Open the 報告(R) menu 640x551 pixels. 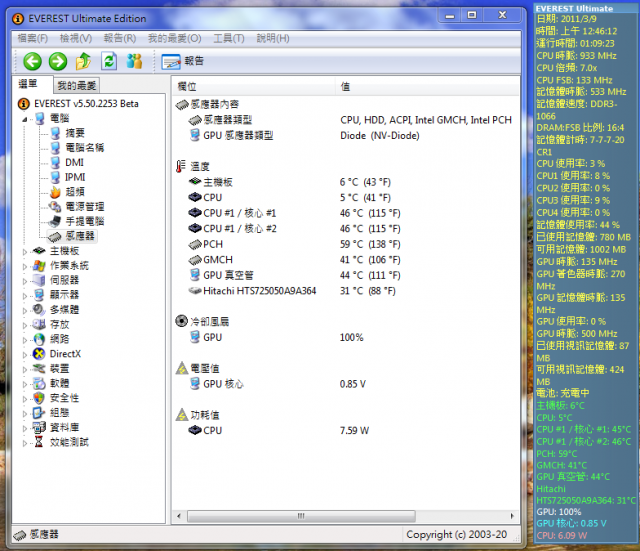point(120,38)
